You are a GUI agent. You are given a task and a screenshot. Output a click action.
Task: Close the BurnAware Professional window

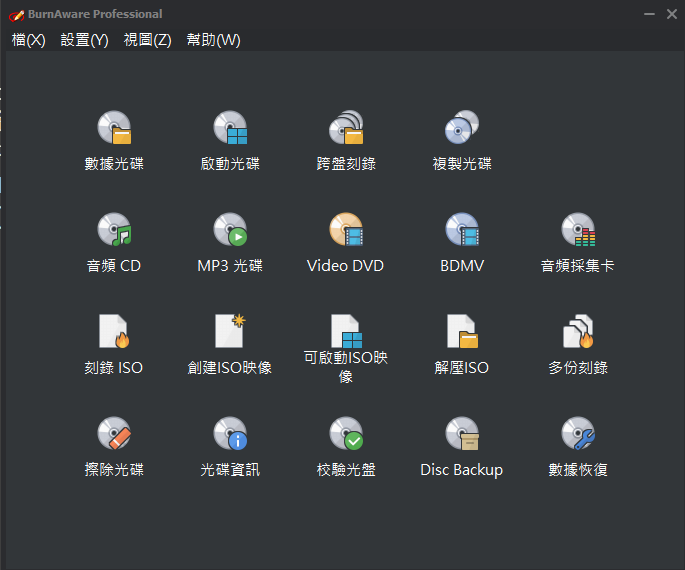672,14
